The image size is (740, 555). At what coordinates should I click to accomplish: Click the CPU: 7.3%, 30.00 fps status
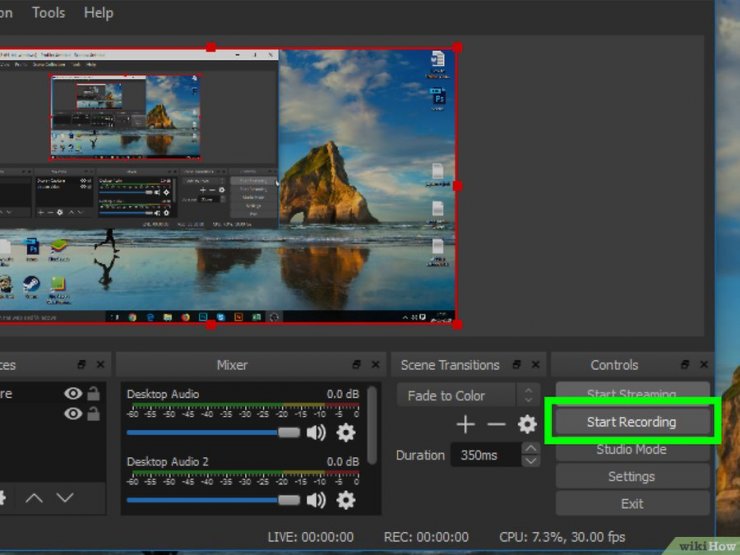(x=562, y=537)
